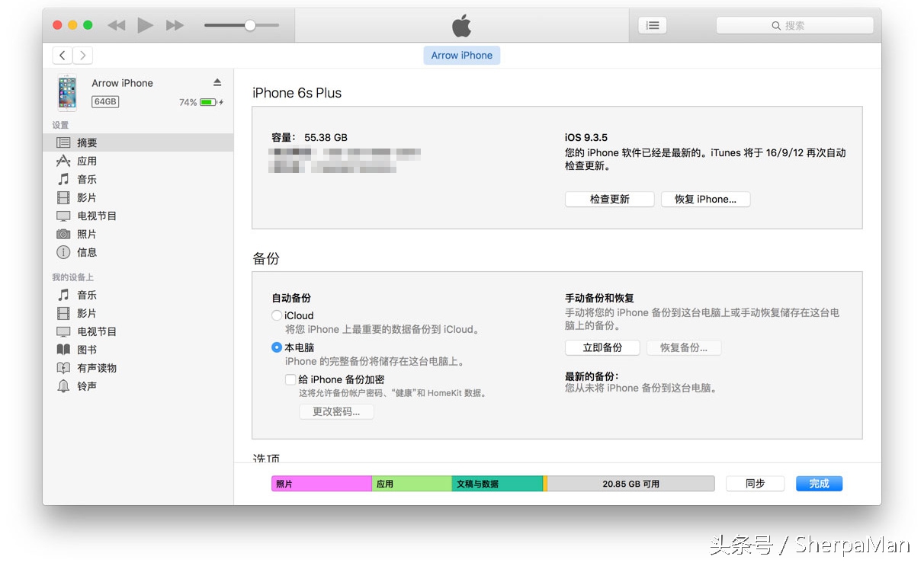
Task: Open the 照片 sync section
Action: 86,233
